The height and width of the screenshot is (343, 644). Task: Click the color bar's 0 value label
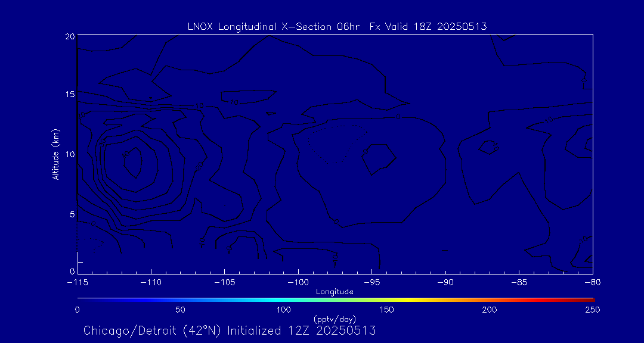[x=77, y=310]
